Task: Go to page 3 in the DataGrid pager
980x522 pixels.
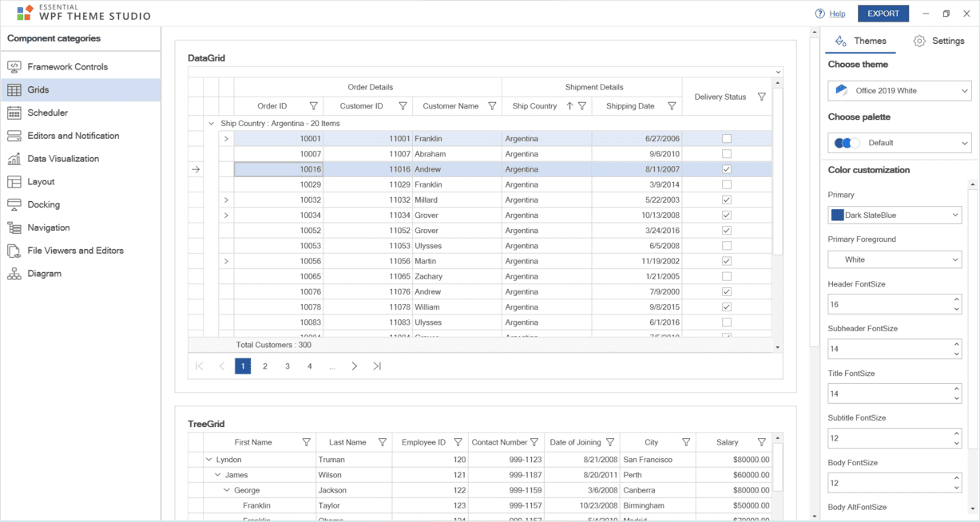Action: 287,366
